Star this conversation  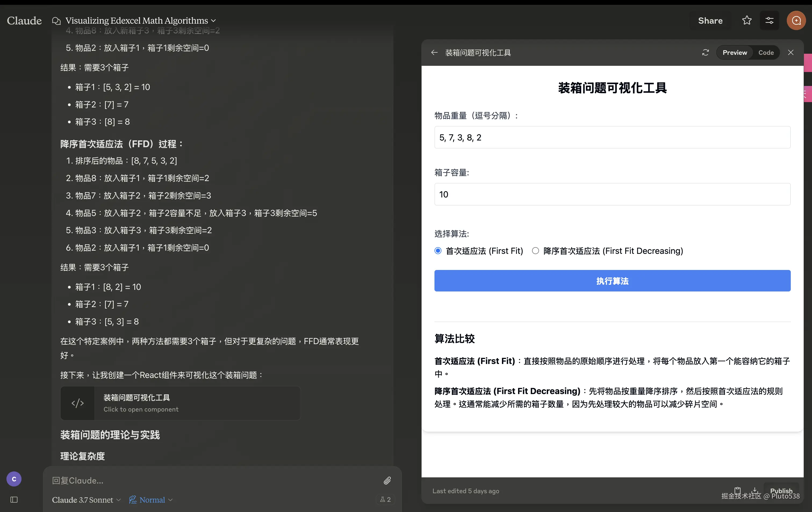[747, 21]
